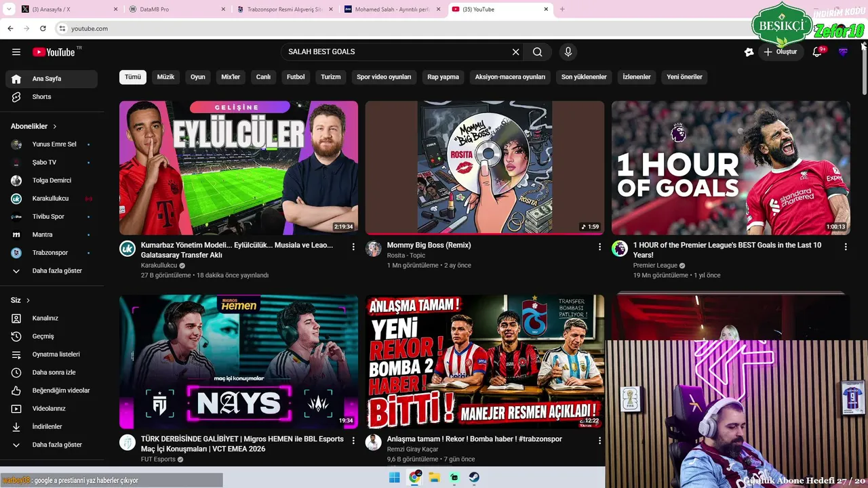
Task: Open more options for Mommy Big Boss
Action: pos(599,247)
